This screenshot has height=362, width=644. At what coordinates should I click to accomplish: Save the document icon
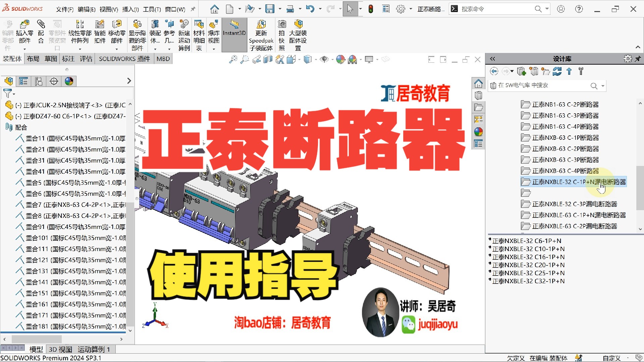click(x=270, y=9)
